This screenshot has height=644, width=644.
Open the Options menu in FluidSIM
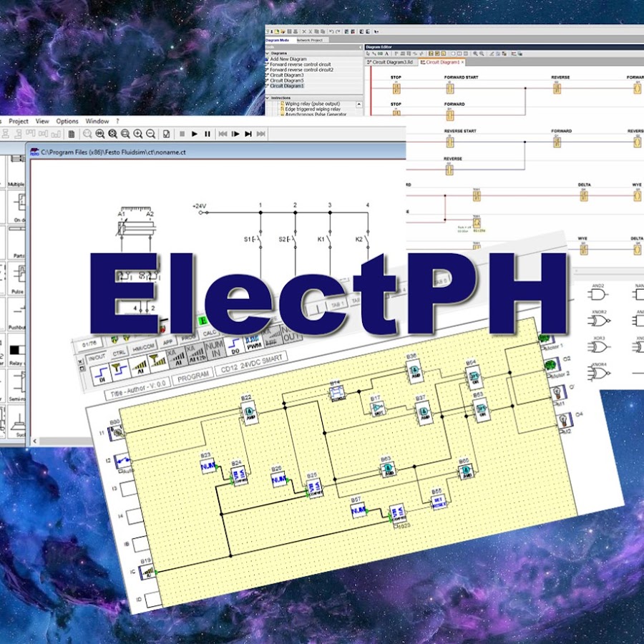click(67, 121)
